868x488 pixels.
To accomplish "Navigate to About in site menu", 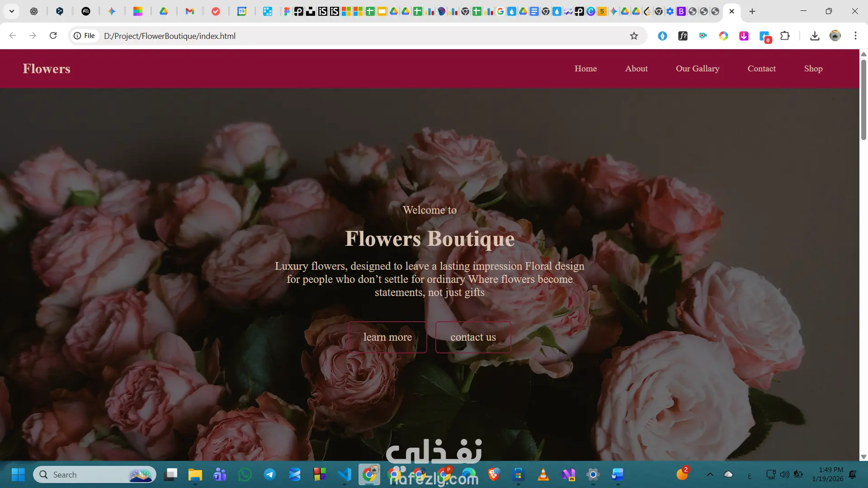I will 636,69.
